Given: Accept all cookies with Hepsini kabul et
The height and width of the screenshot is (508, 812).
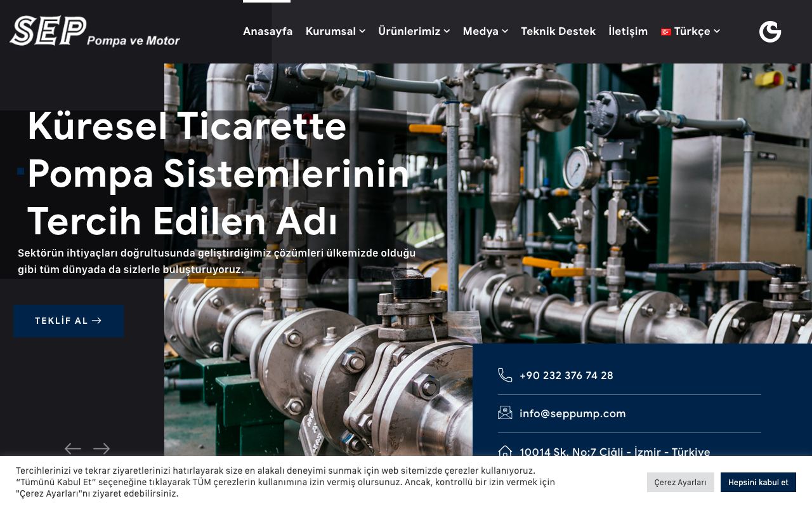Looking at the screenshot, I should tap(758, 483).
